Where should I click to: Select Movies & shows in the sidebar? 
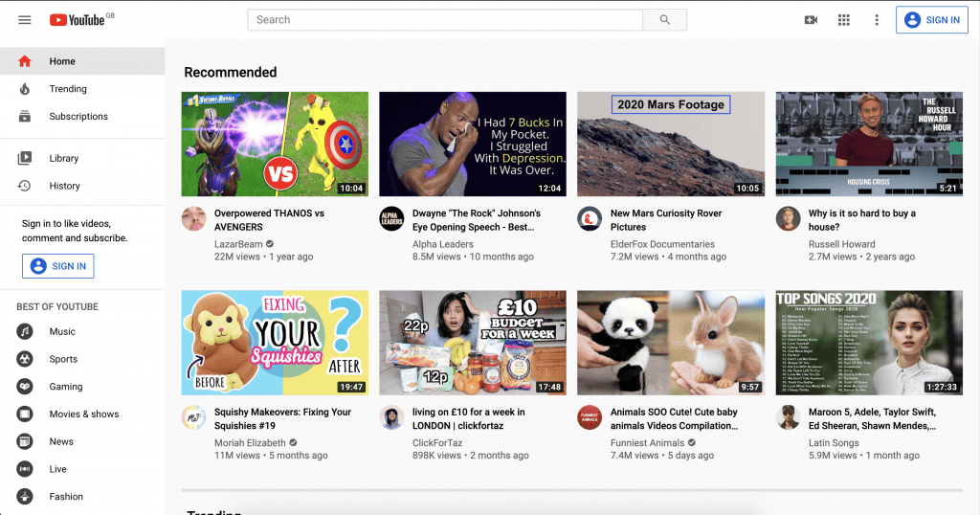coord(82,414)
